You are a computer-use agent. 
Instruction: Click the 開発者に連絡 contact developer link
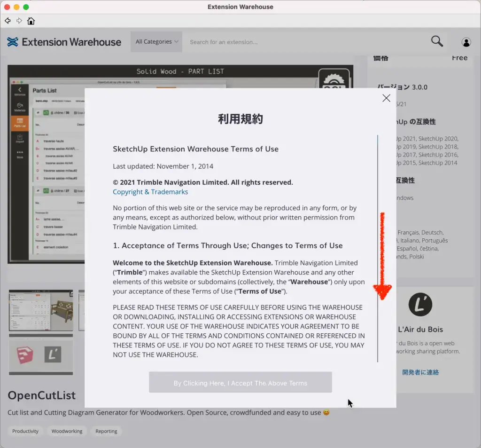[x=420, y=372]
